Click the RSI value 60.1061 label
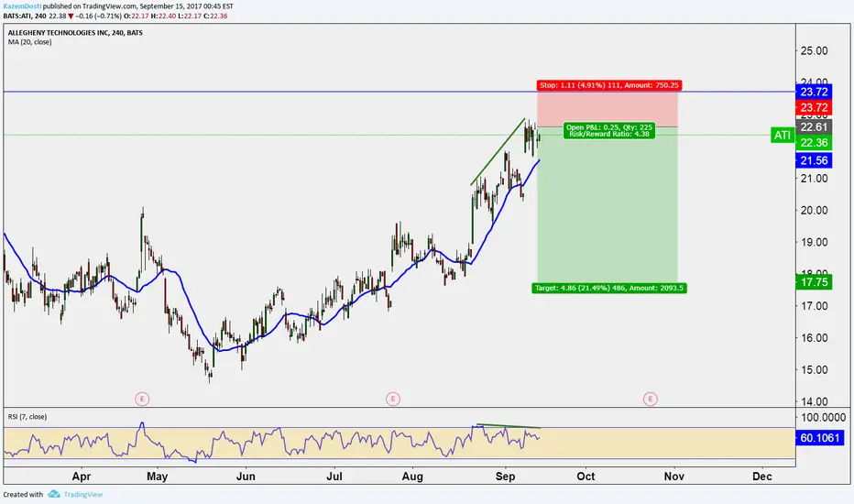Screen dimensions: 854x504 [820, 437]
